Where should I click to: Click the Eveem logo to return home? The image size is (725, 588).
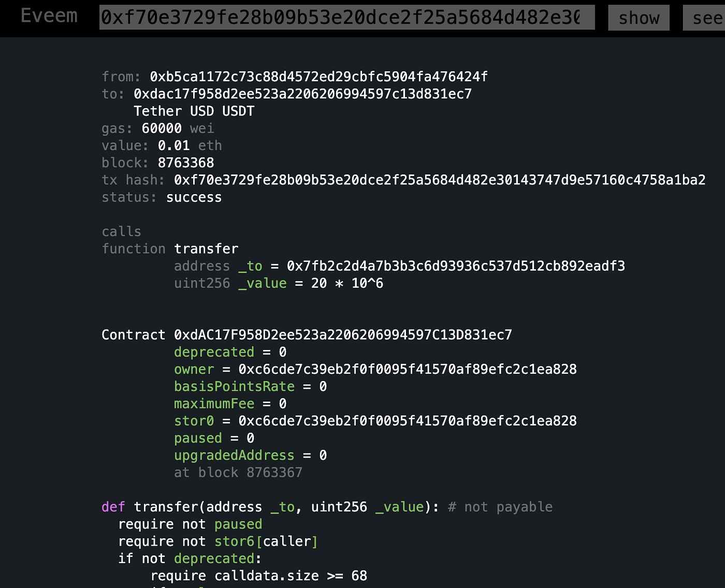[x=49, y=16]
